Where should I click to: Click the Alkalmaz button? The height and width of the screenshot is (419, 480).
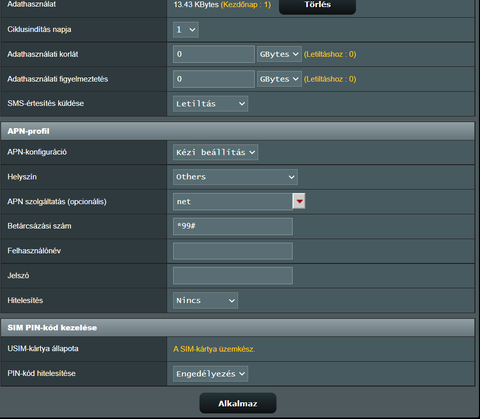click(238, 403)
